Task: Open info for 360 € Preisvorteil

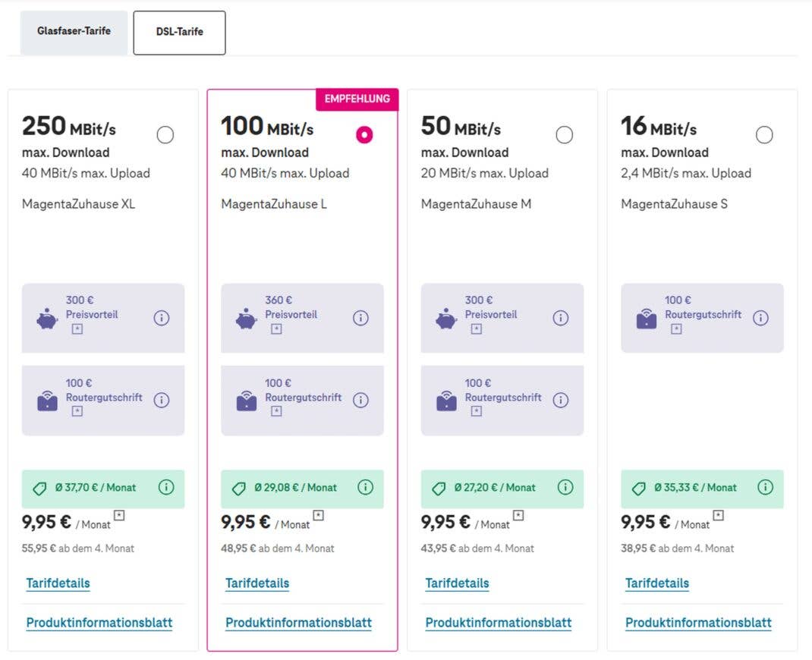Action: 361,318
